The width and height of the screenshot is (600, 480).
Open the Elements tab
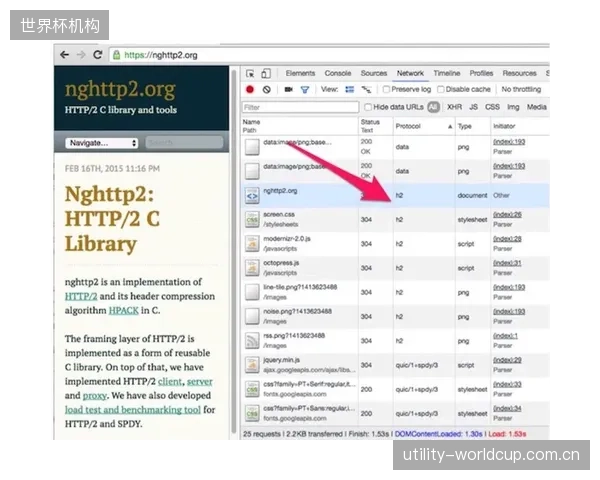[x=300, y=73]
